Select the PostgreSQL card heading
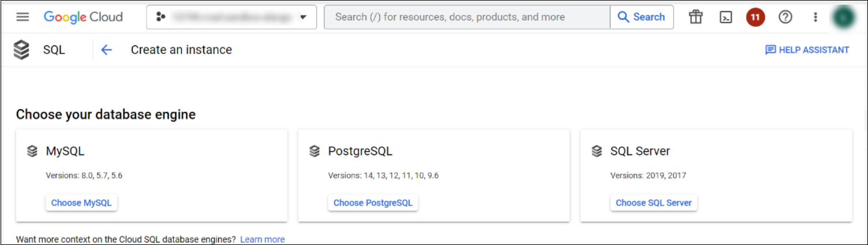868x245 pixels. (x=360, y=151)
